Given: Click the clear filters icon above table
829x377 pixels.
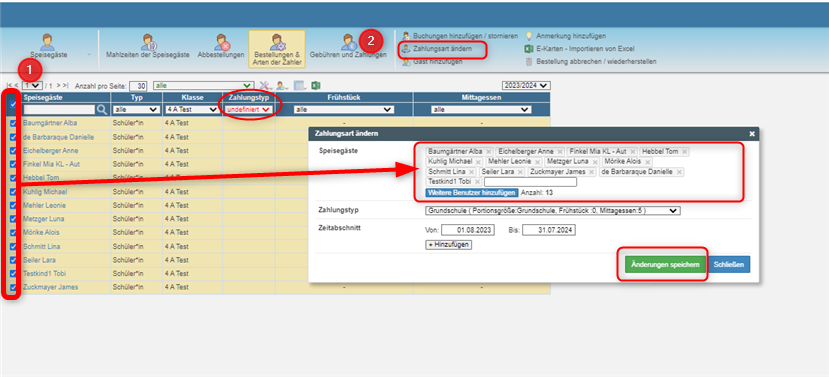Looking at the screenshot, I should (264, 85).
